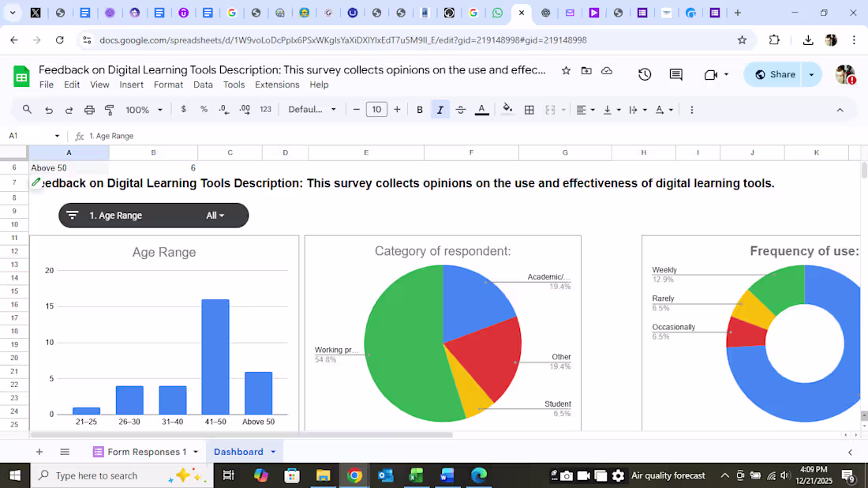
Task: Open the fill color tool
Action: 506,109
